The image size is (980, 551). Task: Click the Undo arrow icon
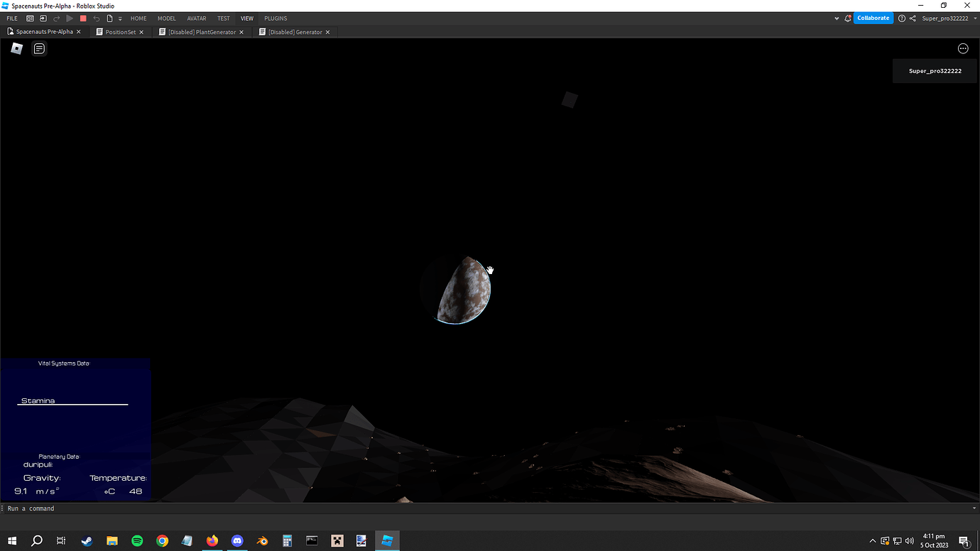(97, 18)
